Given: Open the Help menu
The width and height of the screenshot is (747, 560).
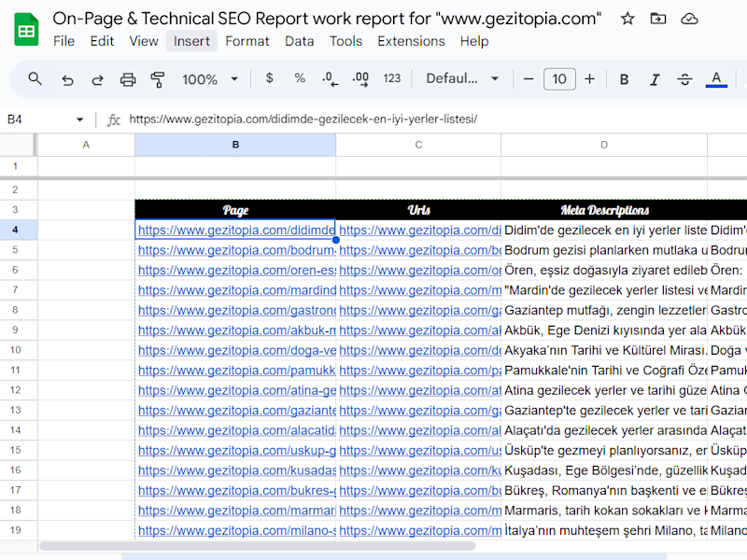Looking at the screenshot, I should (x=474, y=41).
